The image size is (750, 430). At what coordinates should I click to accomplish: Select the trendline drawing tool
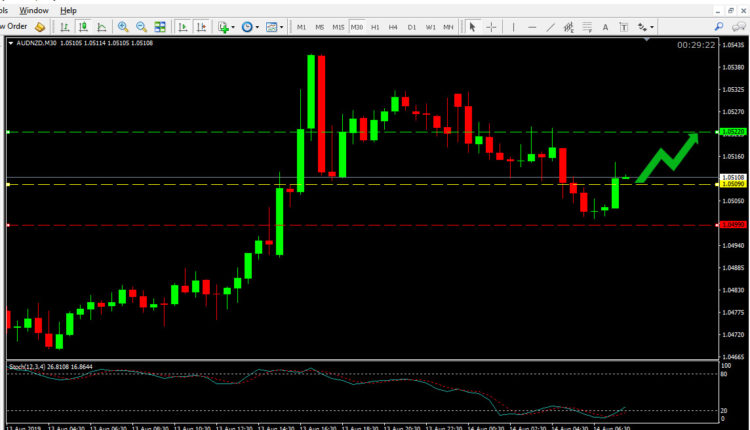click(x=551, y=27)
